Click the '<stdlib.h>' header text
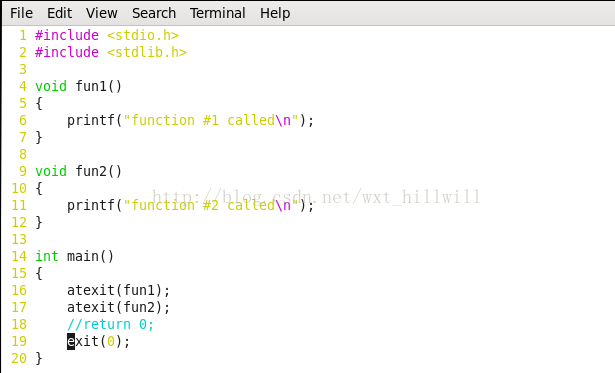Screen dimensions: 615x373 [147, 52]
